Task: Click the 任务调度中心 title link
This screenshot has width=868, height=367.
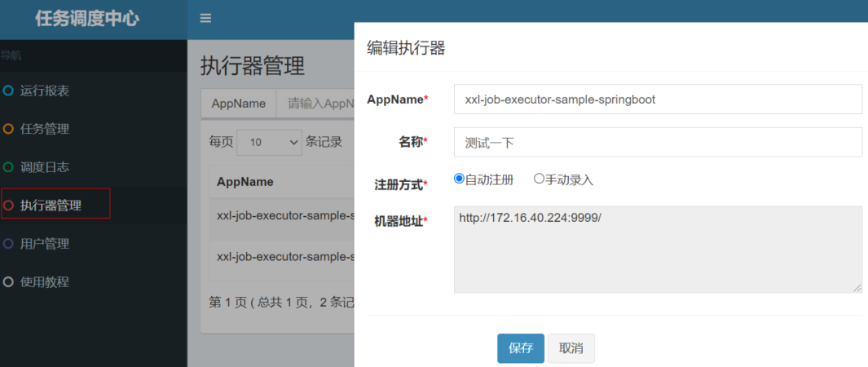Action: tap(87, 19)
